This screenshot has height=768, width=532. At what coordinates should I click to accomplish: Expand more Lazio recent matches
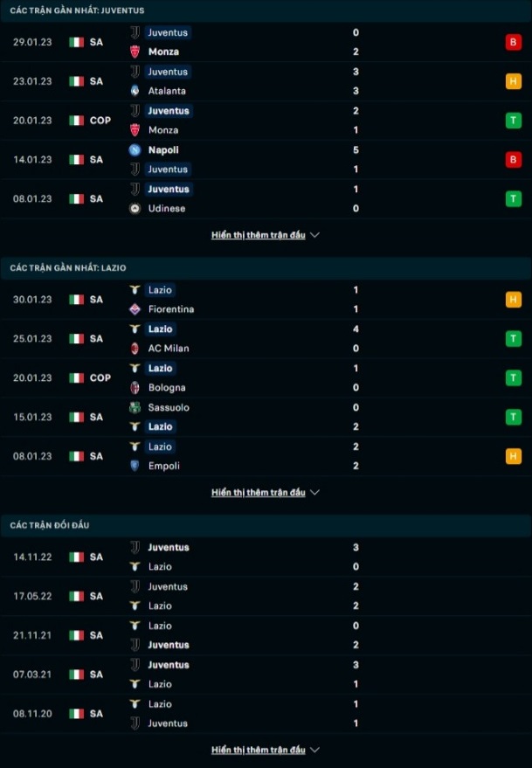(x=265, y=492)
